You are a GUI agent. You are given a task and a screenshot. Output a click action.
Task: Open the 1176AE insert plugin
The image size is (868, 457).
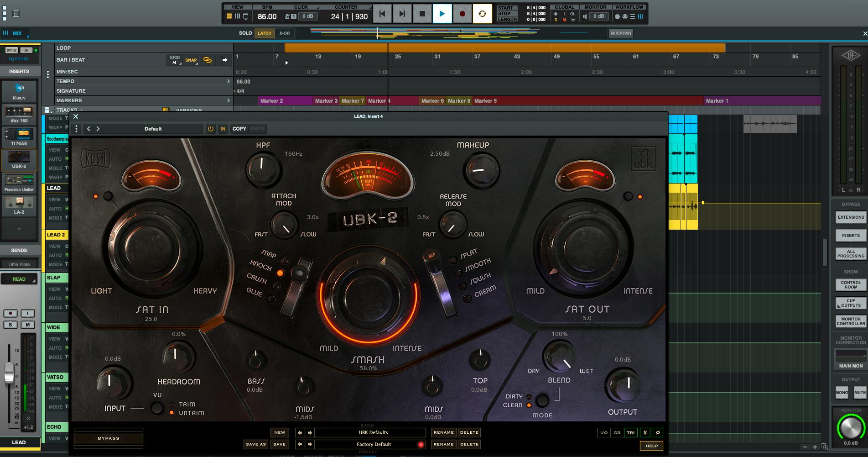[x=19, y=137]
